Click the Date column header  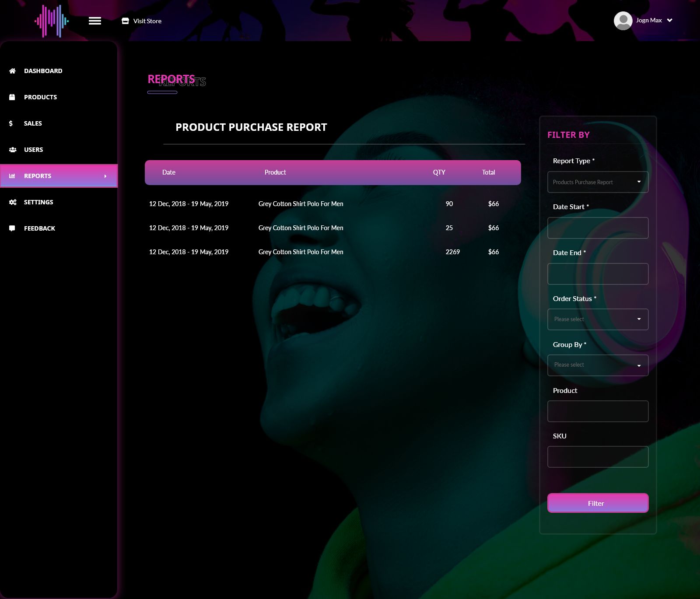[169, 172]
